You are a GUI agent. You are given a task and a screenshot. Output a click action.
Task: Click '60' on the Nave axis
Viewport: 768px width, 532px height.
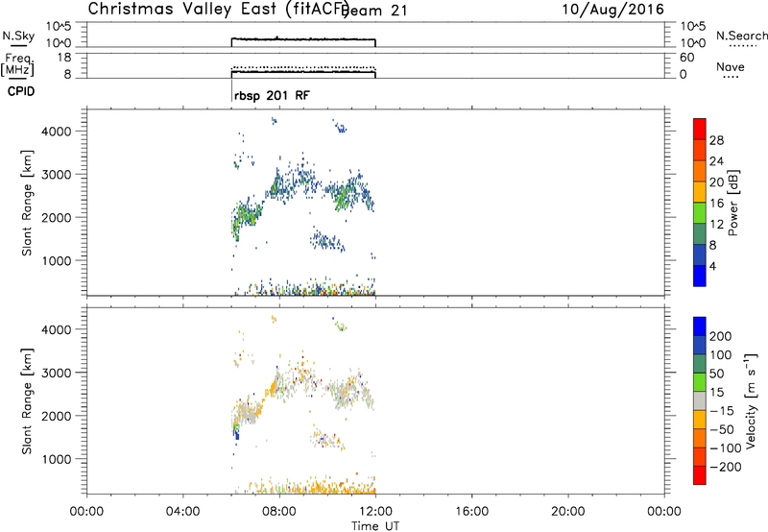[686, 58]
